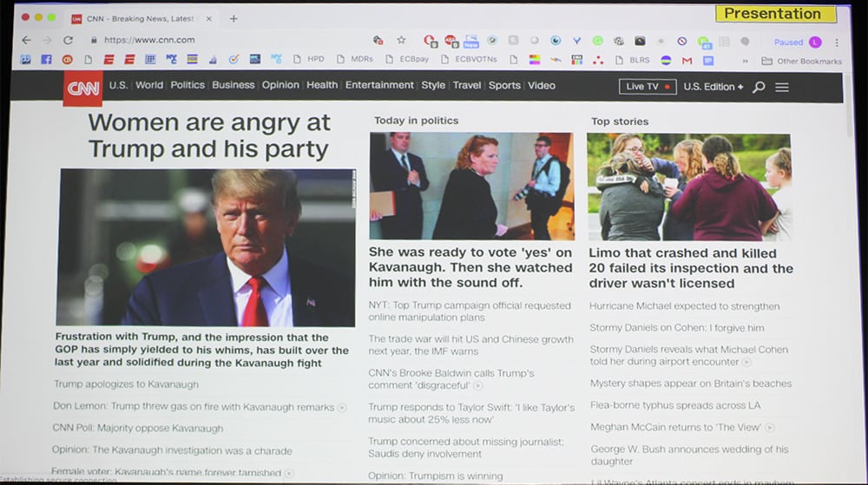Click the CNN logo
The width and height of the screenshot is (868, 485).
click(x=82, y=88)
